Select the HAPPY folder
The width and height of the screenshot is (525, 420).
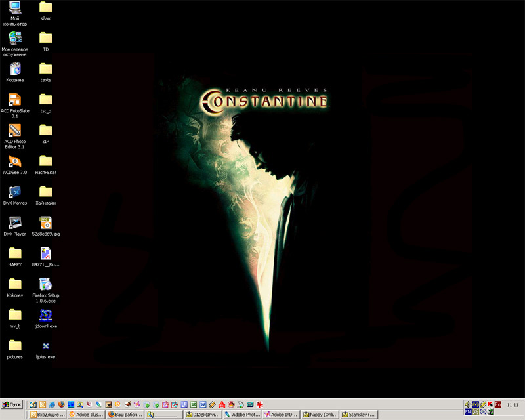pos(14,257)
